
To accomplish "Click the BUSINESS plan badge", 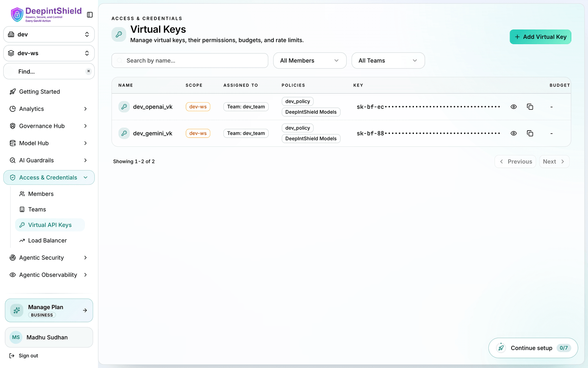I will (x=42, y=315).
